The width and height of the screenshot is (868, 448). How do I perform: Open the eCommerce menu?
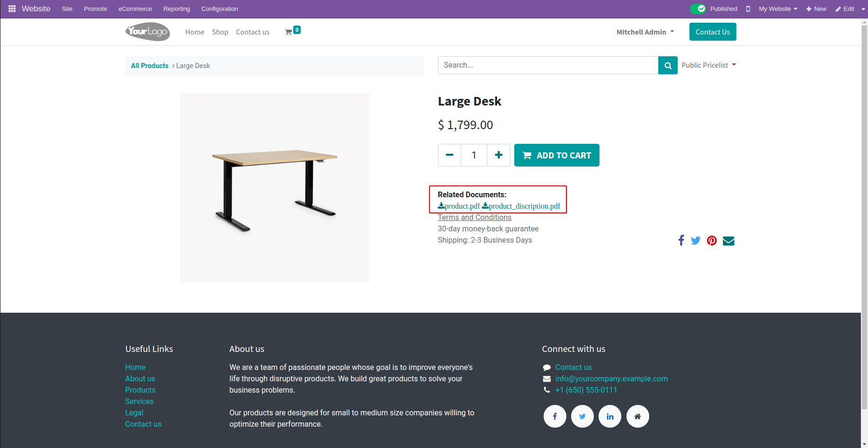[135, 9]
